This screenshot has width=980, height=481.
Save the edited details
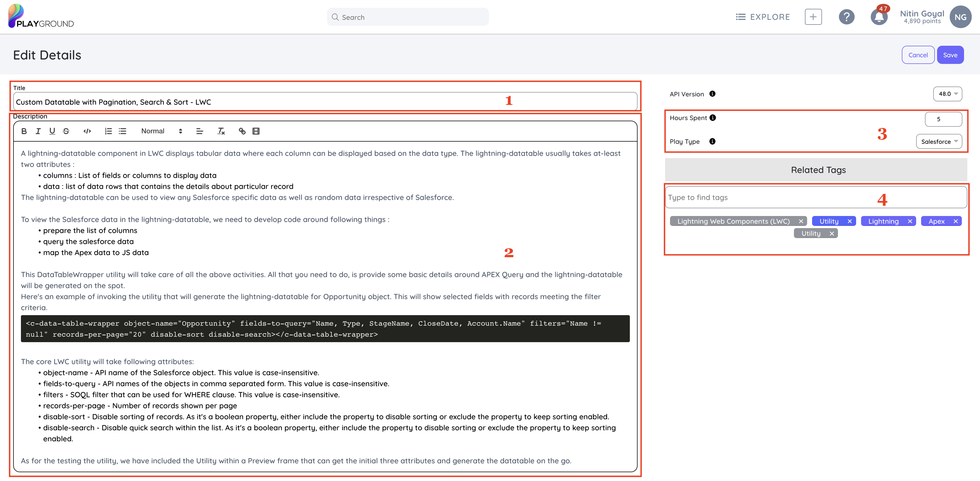pos(950,55)
